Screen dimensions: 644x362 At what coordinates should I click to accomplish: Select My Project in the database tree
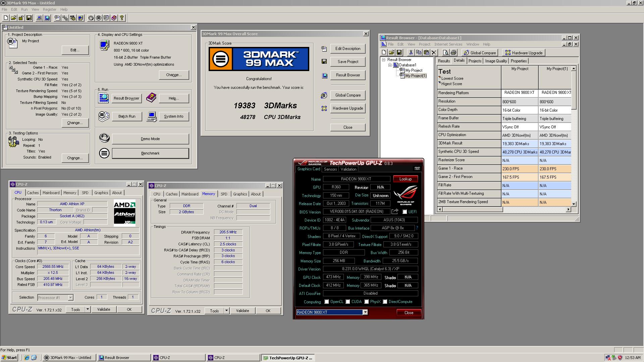414,70
